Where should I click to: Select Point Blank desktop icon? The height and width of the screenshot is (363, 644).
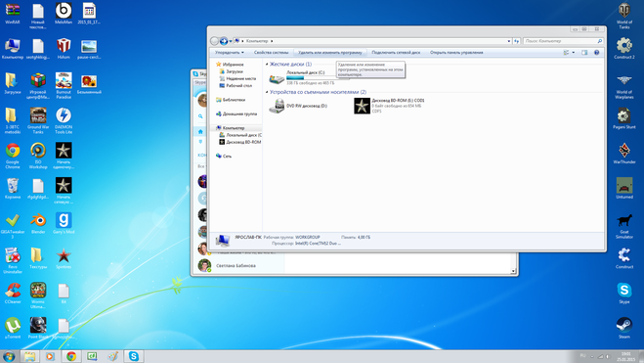[x=38, y=328]
